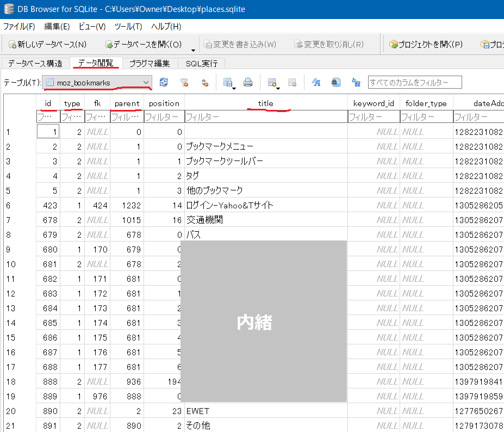Click the find and replace icon
504x432 pixels.
click(356, 82)
